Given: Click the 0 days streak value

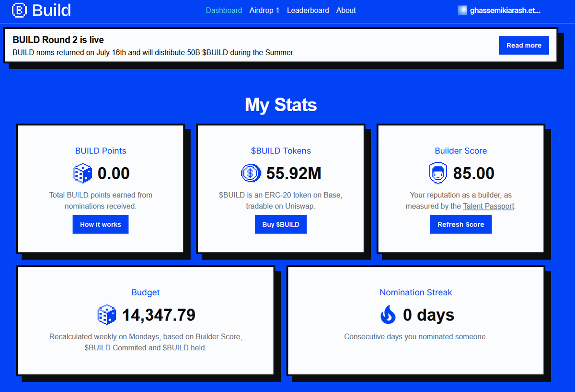Looking at the screenshot, I should pos(428,315).
